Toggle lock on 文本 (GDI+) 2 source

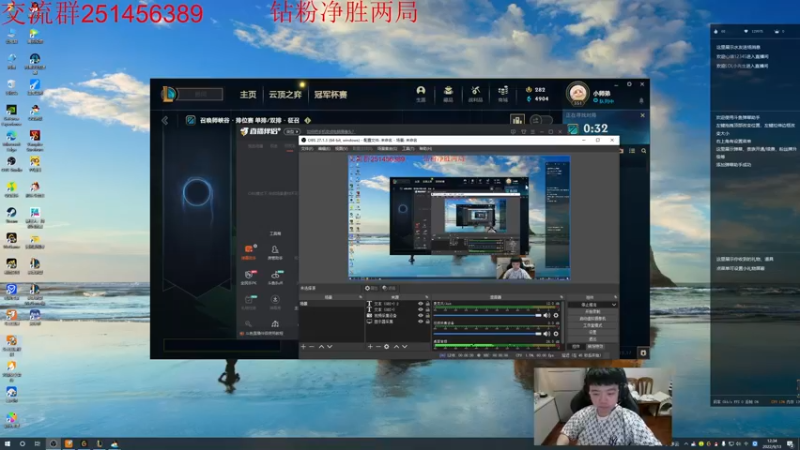tap(428, 304)
